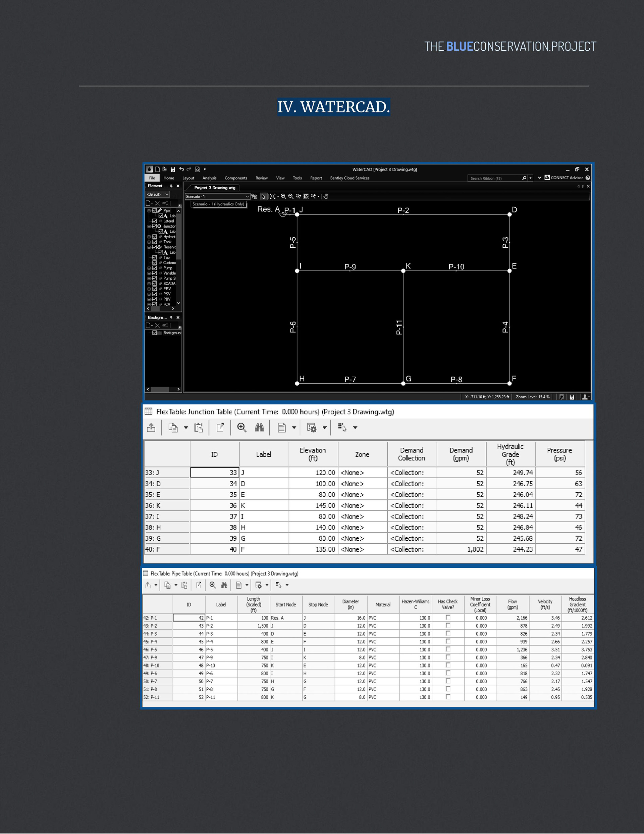The width and height of the screenshot is (644, 834).
Task: Click the CONNECT Advisor button
Action: coord(564,178)
